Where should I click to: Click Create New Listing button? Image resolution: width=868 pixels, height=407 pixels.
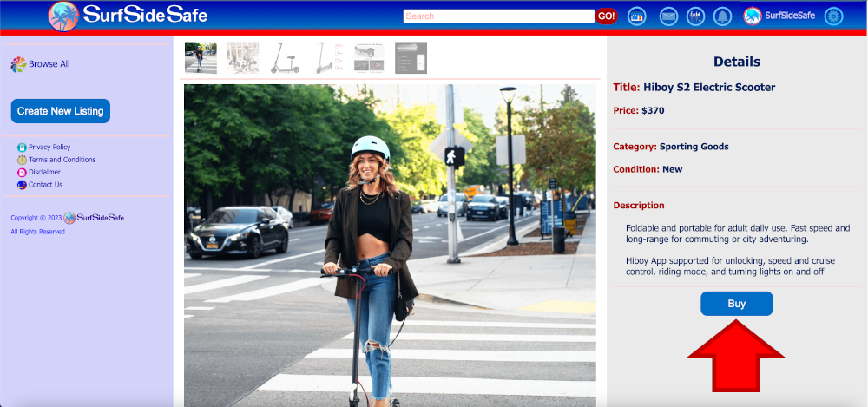tap(61, 111)
